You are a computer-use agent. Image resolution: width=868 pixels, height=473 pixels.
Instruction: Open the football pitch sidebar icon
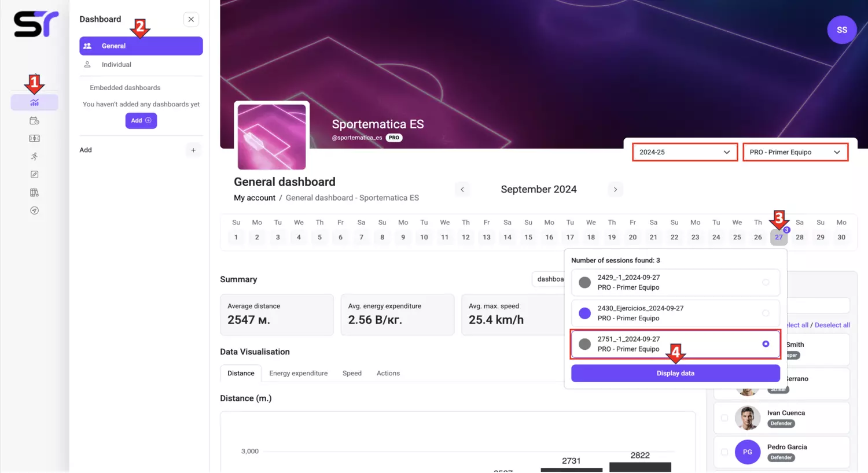tap(34, 138)
